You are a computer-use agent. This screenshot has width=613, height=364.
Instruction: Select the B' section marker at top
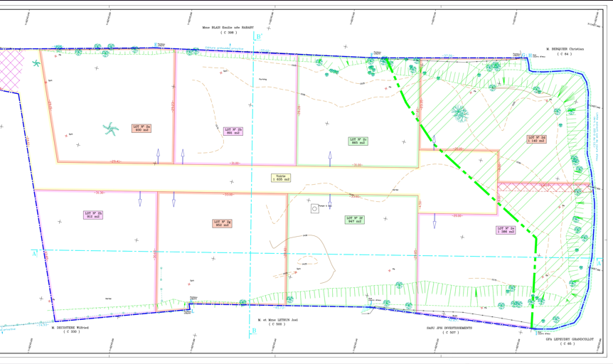coord(259,37)
